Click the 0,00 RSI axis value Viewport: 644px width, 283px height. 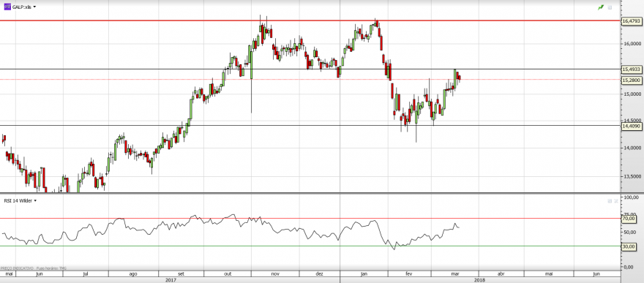[629, 267]
